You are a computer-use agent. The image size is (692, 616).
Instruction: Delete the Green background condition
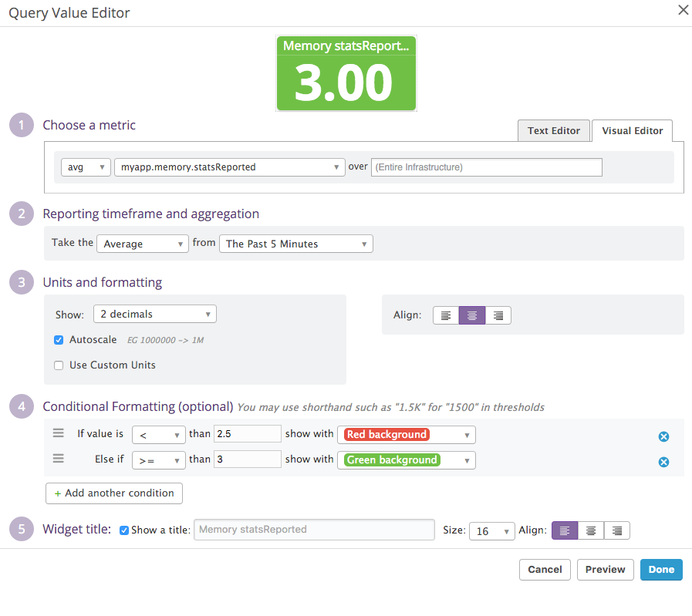pyautogui.click(x=663, y=463)
